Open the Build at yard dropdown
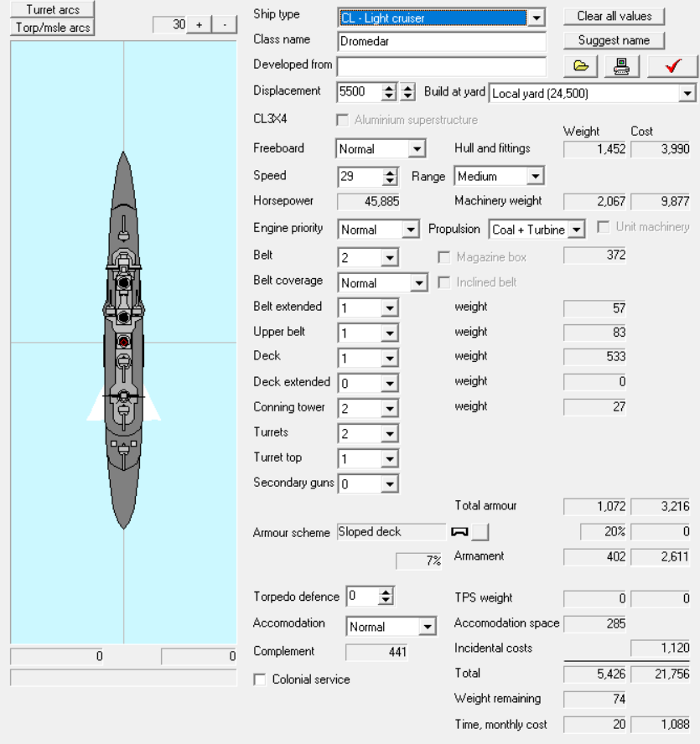 click(x=687, y=94)
